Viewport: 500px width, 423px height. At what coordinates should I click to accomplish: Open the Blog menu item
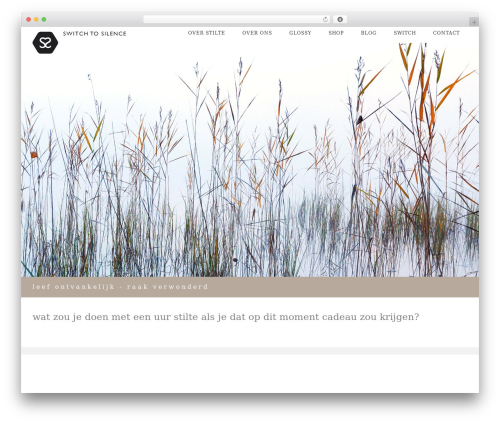(368, 33)
